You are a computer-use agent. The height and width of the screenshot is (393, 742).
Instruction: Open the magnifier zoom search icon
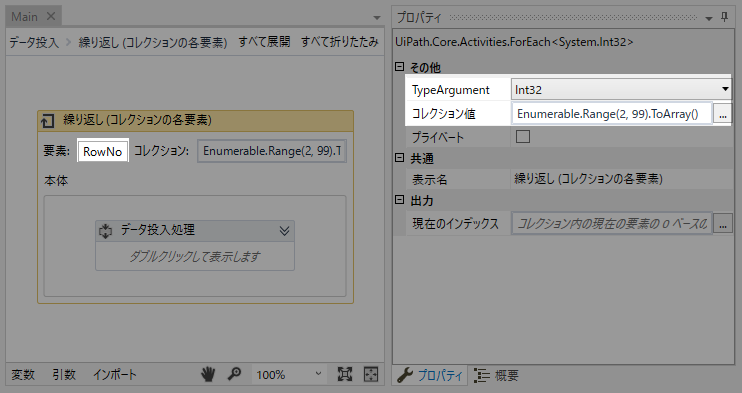pyautogui.click(x=234, y=375)
